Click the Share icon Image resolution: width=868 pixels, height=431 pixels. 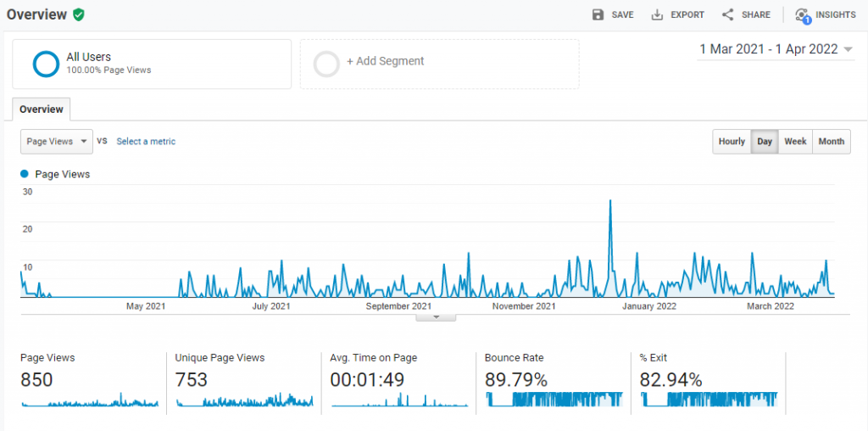[x=727, y=14]
